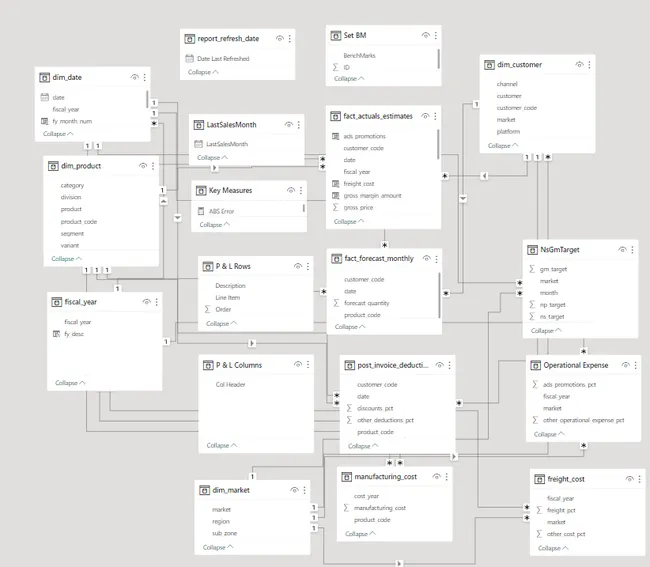Select gross margin amount field in fact_actuals_estimates
The image size is (650, 567).
[x=372, y=196]
